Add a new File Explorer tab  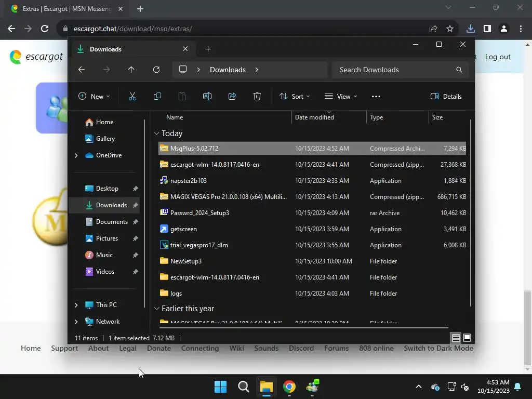tap(208, 49)
